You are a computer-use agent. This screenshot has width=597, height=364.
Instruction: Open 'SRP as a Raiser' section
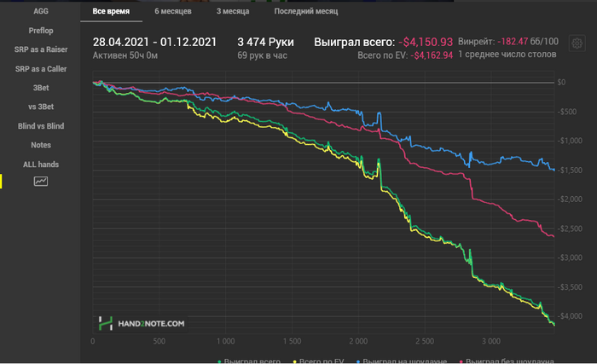[41, 49]
